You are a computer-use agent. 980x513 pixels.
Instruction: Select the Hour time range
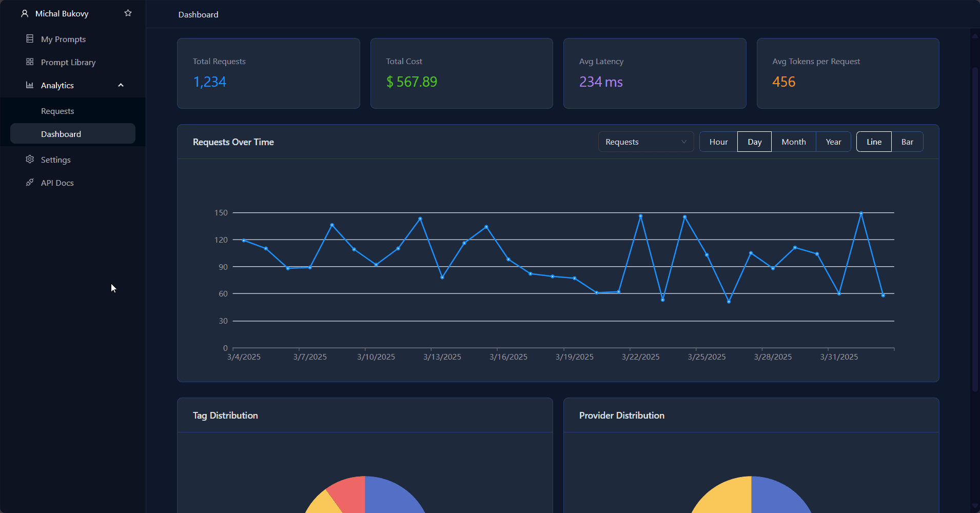(718, 142)
